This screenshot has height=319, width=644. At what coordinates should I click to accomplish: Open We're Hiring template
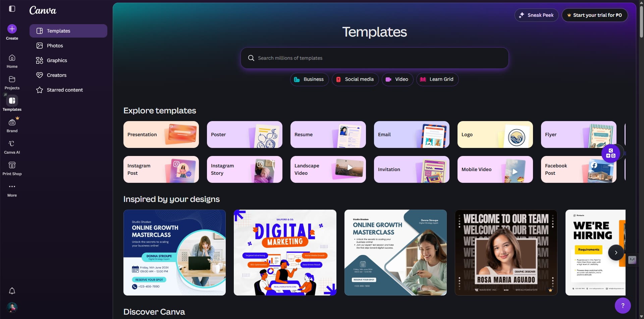(x=595, y=253)
